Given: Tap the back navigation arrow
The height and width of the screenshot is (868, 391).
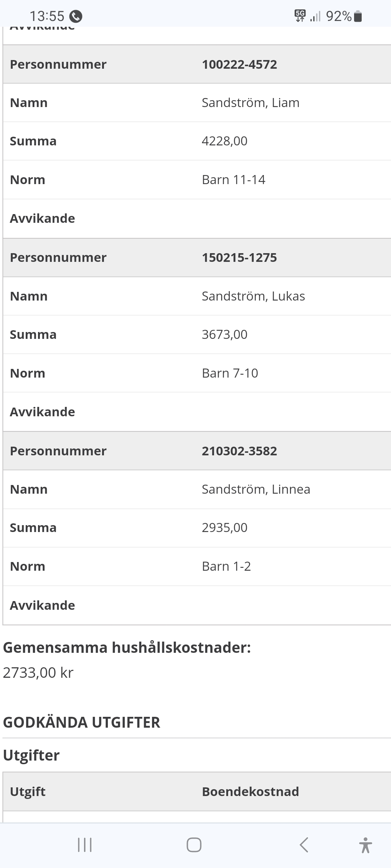Looking at the screenshot, I should (x=304, y=845).
